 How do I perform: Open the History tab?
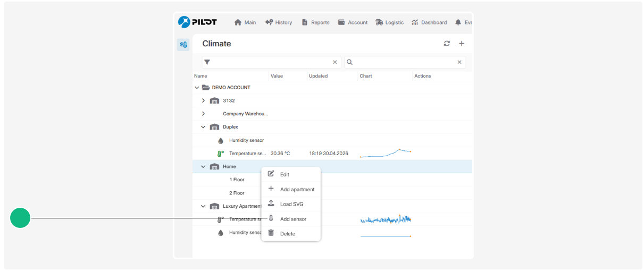point(279,22)
